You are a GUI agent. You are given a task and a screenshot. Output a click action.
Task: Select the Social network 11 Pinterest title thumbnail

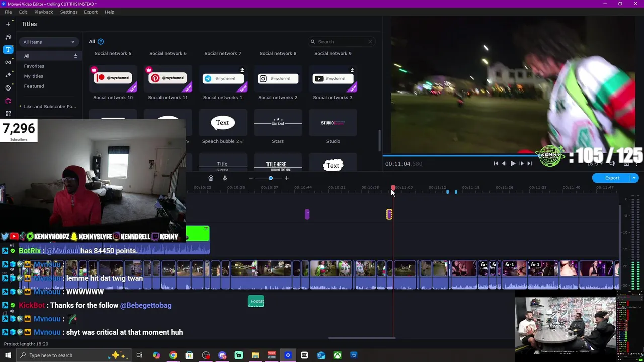(x=168, y=78)
